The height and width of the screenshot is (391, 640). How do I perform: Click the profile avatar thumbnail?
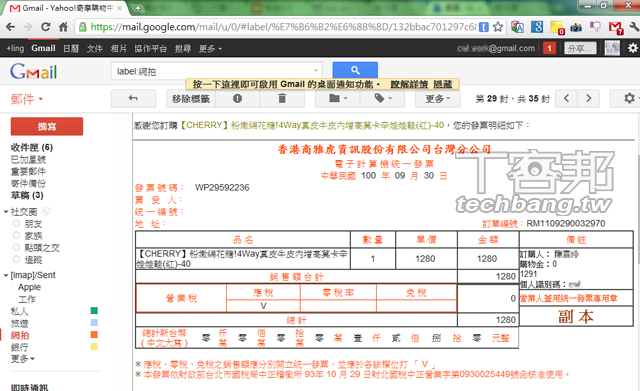(612, 48)
